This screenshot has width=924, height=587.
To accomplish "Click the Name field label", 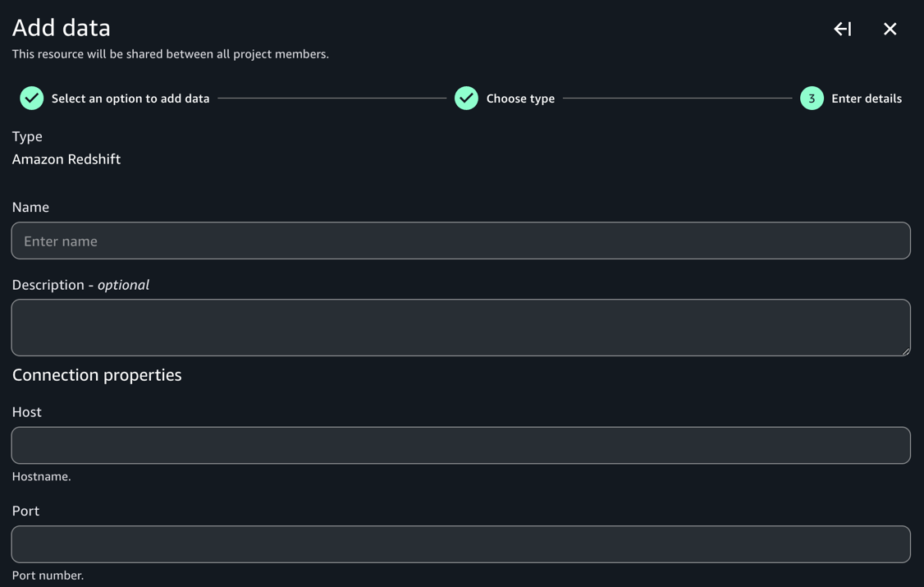I will (x=30, y=207).
